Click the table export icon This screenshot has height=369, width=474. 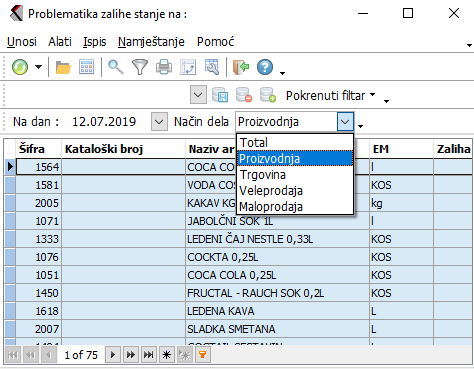pos(188,67)
